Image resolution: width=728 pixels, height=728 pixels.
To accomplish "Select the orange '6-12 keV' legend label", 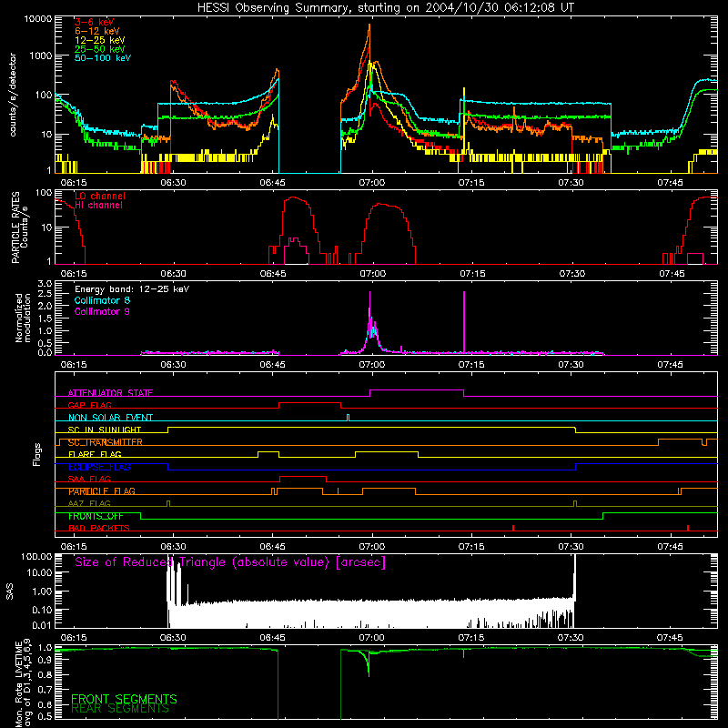I will (x=97, y=31).
